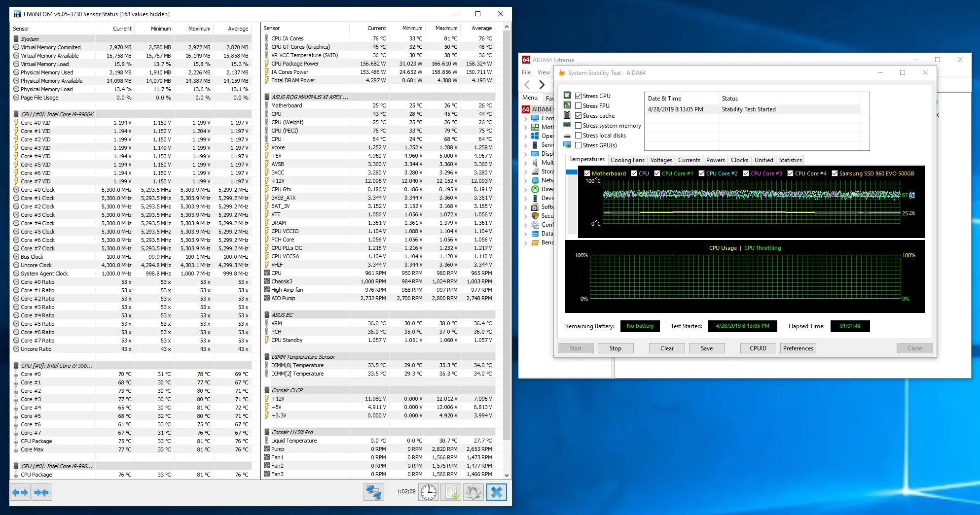Click the CPUID button

pyautogui.click(x=758, y=348)
